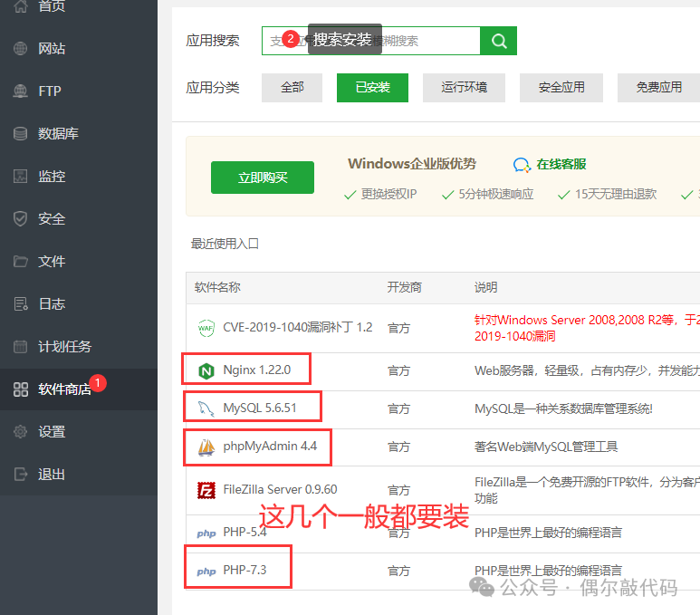Switch to the 安全应用 category

pyautogui.click(x=561, y=88)
